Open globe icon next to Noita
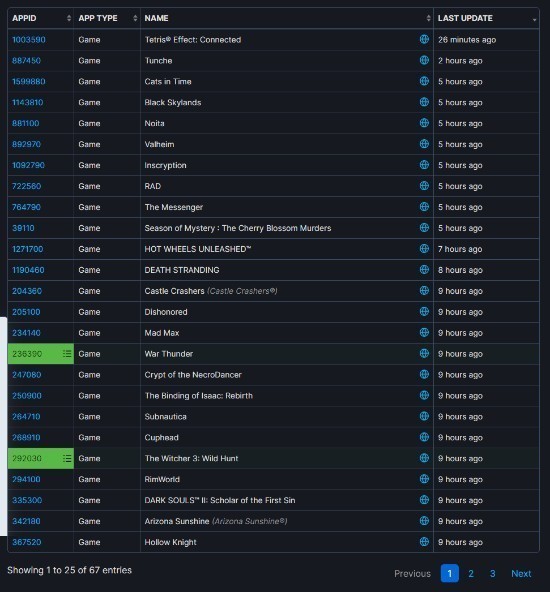The height and width of the screenshot is (592, 550). point(424,123)
